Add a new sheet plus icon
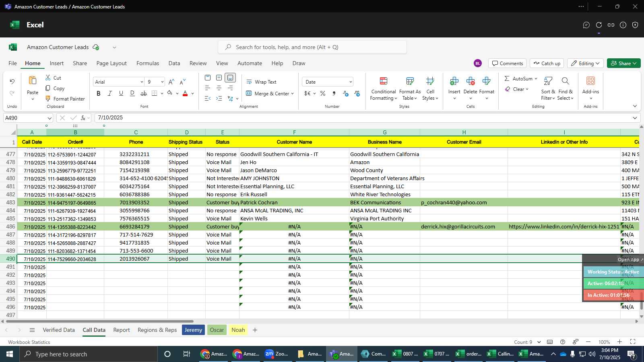 [255, 330]
